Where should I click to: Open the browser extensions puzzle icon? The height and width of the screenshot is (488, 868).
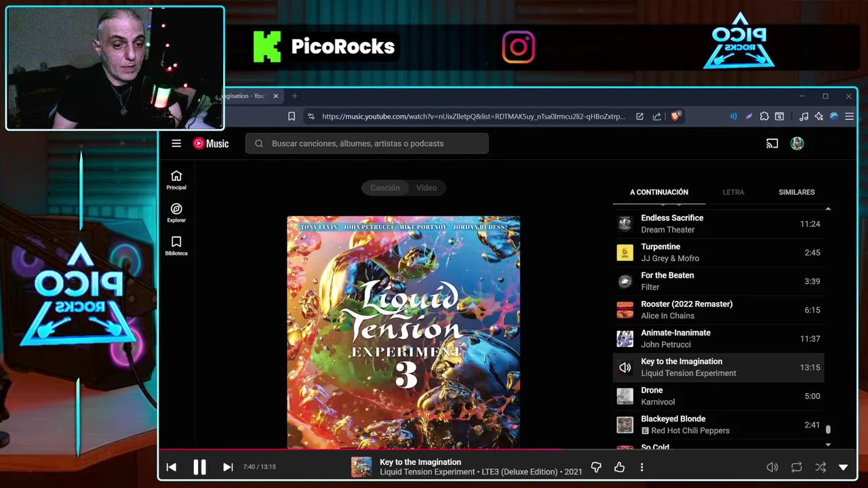click(x=764, y=117)
